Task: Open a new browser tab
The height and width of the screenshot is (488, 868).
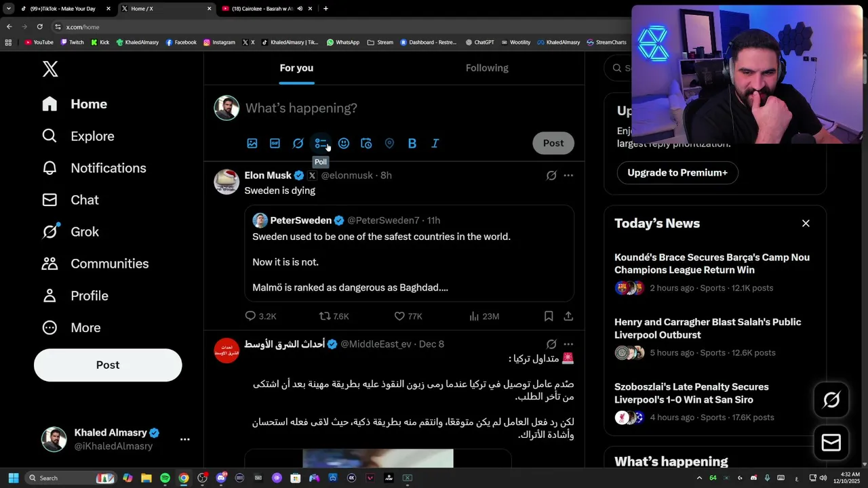Action: point(325,9)
